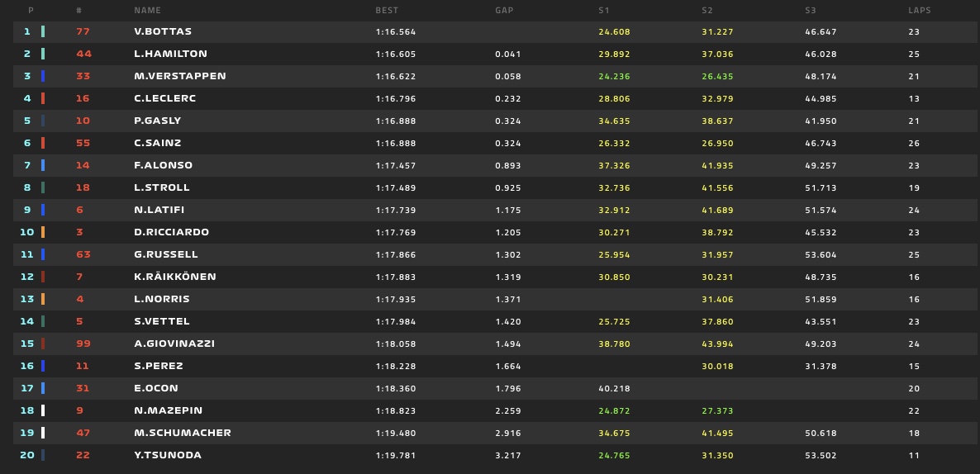Select driver name F.ALONSO
980x474 pixels.
coord(163,165)
